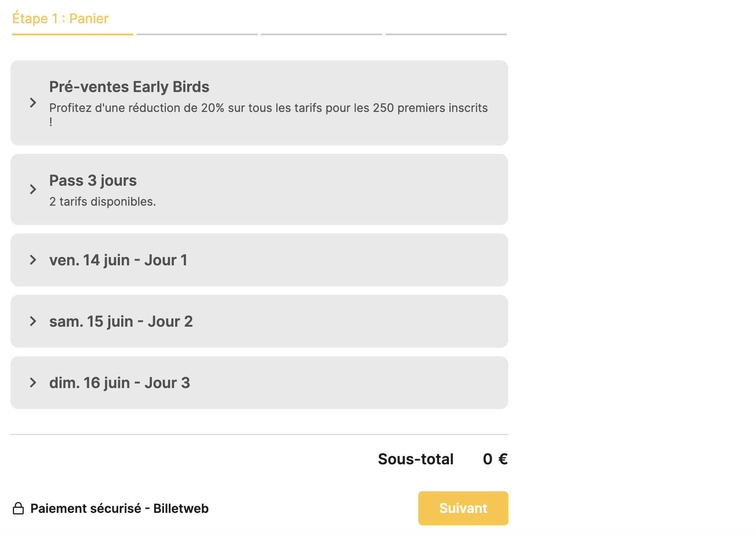Open the ven. 14 juin - Jour 1 panel
This screenshot has width=756, height=534.
pyautogui.click(x=118, y=260)
